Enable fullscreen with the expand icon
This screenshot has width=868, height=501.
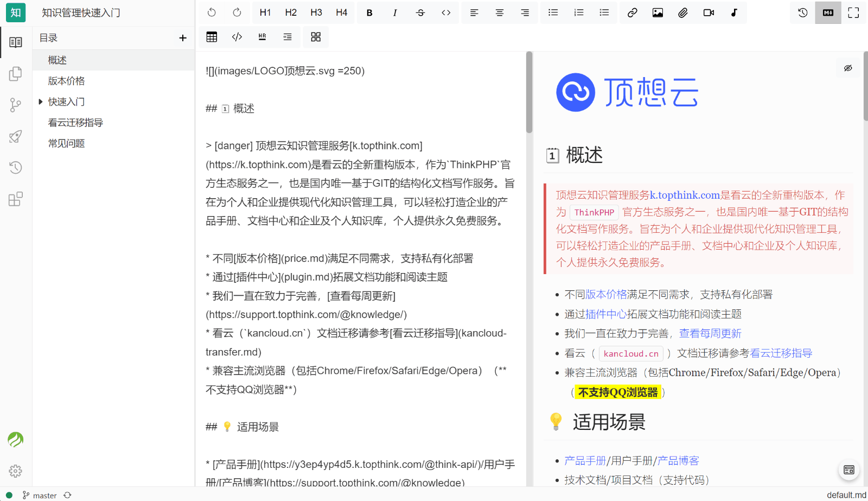pyautogui.click(x=853, y=12)
